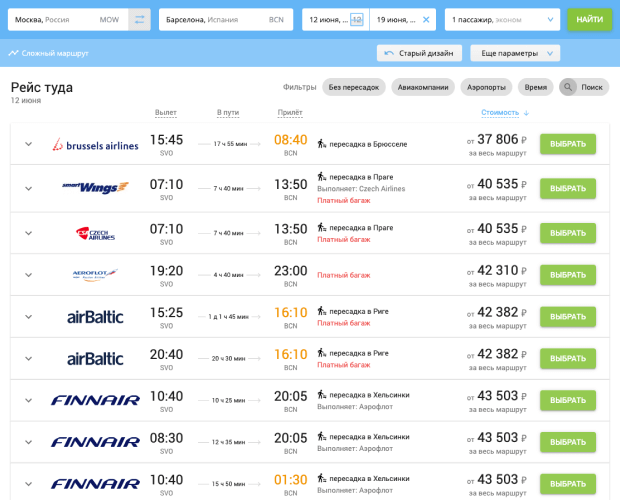Click the Brussels Airlines logo
The image size is (620, 500).
pyautogui.click(x=95, y=145)
